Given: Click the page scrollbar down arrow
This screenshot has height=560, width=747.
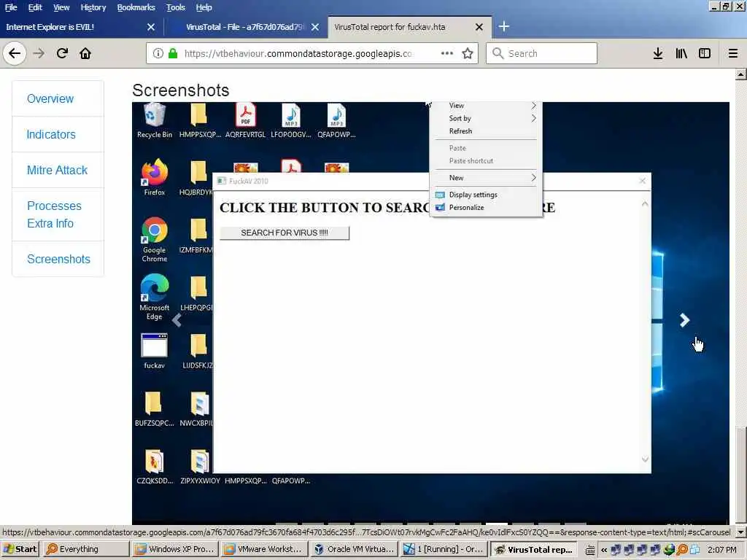Looking at the screenshot, I should 741,532.
